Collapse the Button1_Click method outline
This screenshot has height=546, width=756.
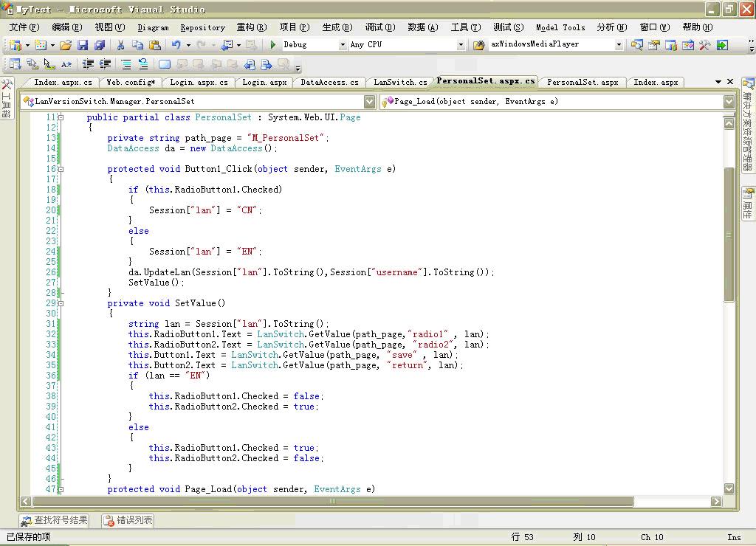point(61,169)
